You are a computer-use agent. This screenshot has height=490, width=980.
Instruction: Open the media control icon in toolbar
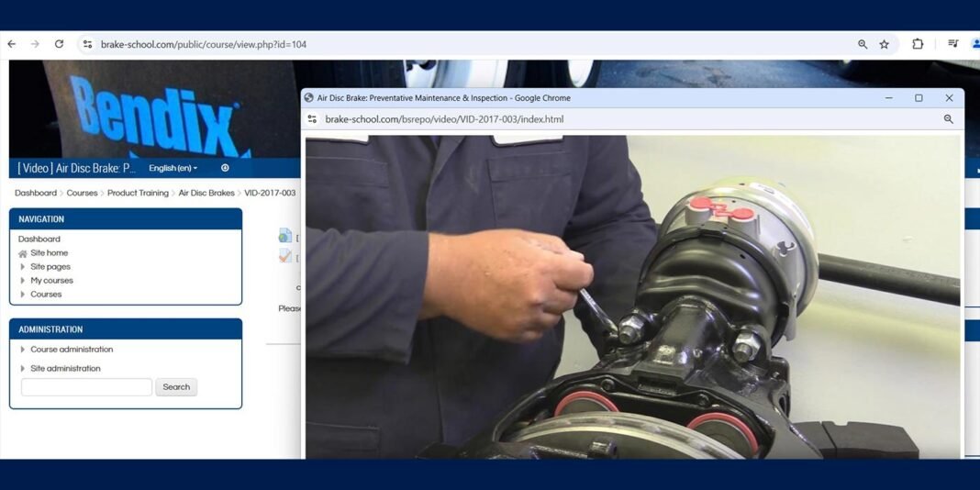(x=953, y=44)
